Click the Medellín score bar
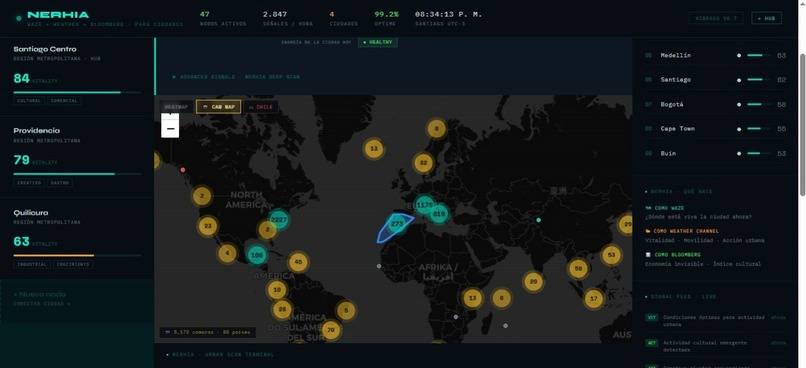The height and width of the screenshot is (368, 806). pyautogui.click(x=759, y=55)
